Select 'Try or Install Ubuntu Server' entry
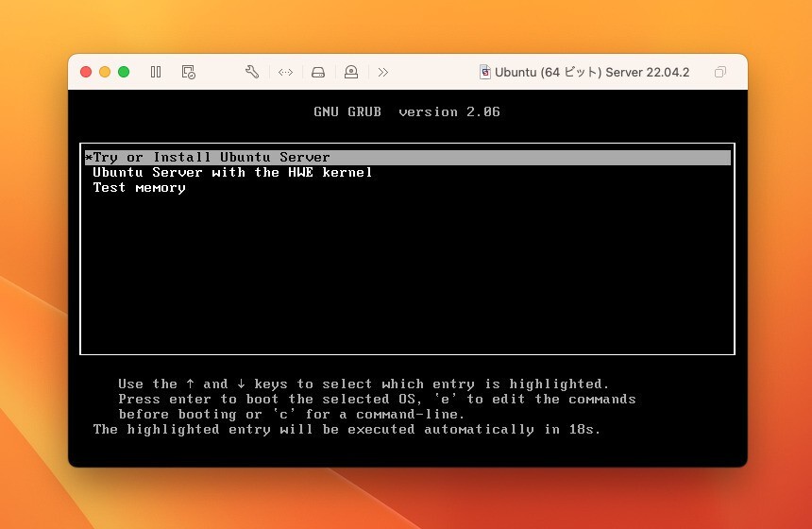812x529 pixels. click(408, 158)
